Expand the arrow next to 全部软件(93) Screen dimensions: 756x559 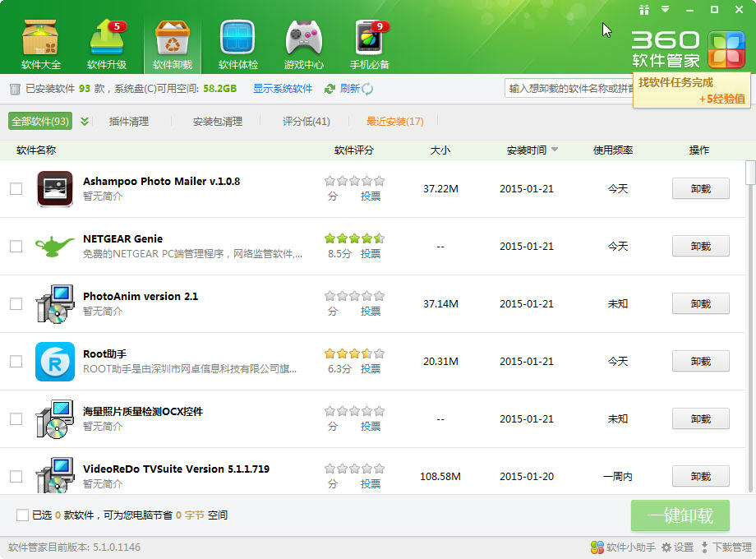point(85,122)
